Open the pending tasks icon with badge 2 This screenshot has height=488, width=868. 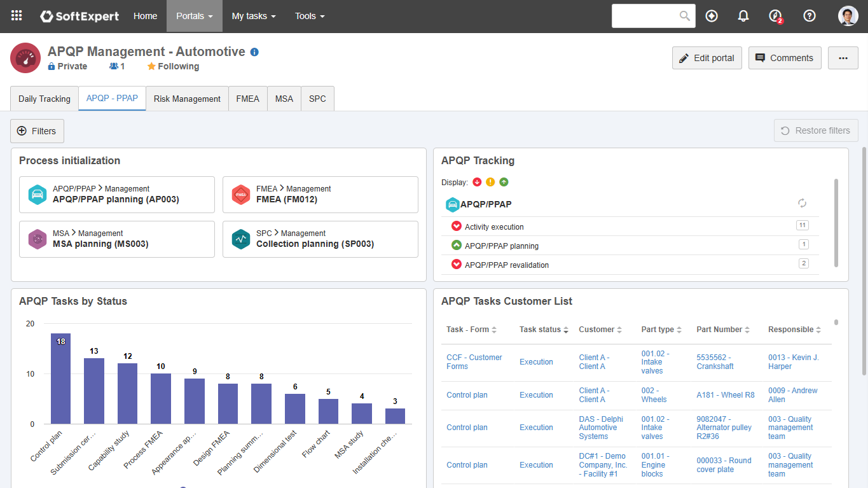775,16
